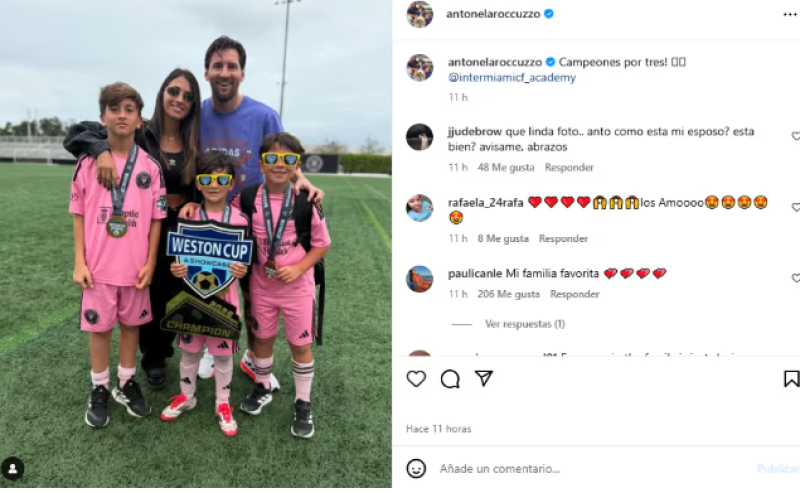
Task: Like the post with heart icon
Action: [416, 379]
